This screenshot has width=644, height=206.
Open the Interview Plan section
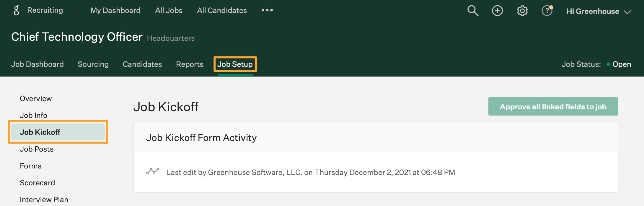[44, 199]
